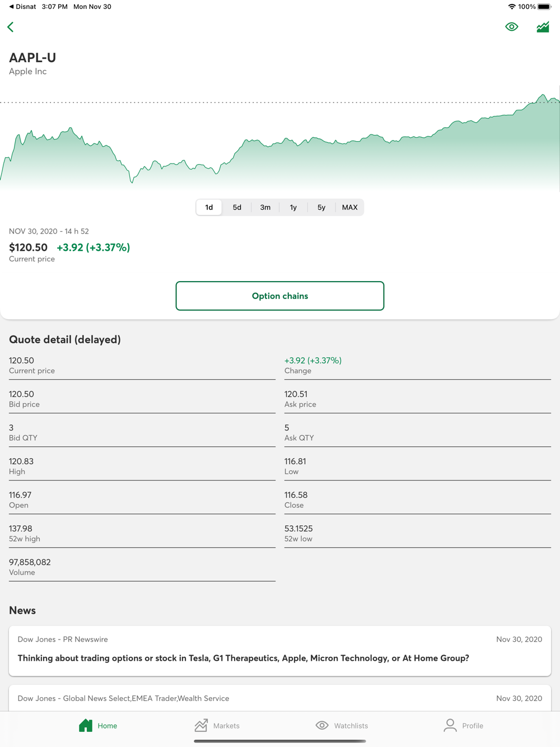Tap the Bid QTY 3 row
Screen dimensions: 560x747
[142, 432]
